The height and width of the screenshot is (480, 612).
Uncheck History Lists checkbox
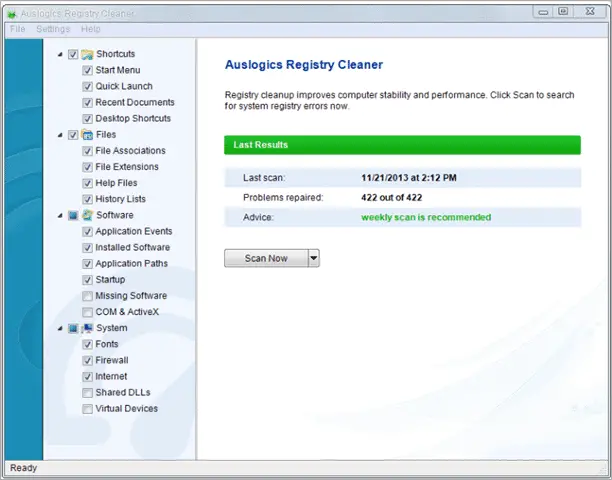point(87,199)
